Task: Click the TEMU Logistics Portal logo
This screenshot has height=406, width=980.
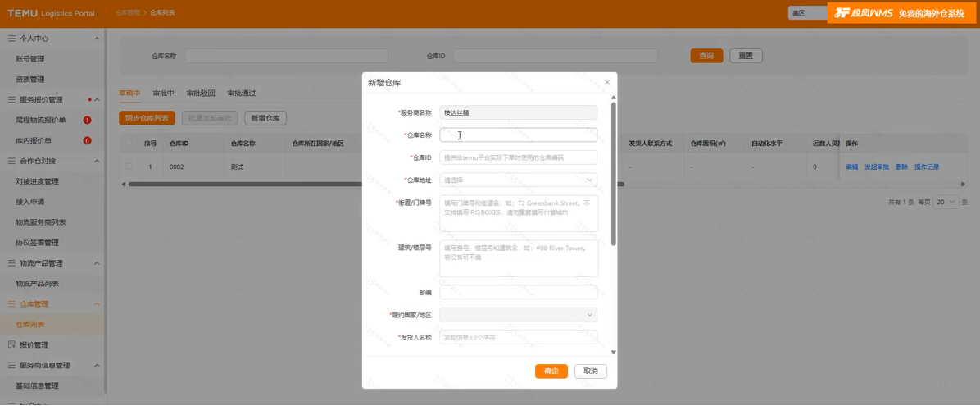Action: (x=52, y=13)
